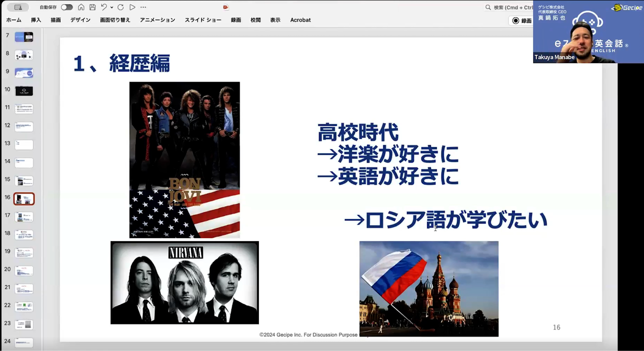
Task: Select slide 14 thumbnail
Action: tap(24, 163)
